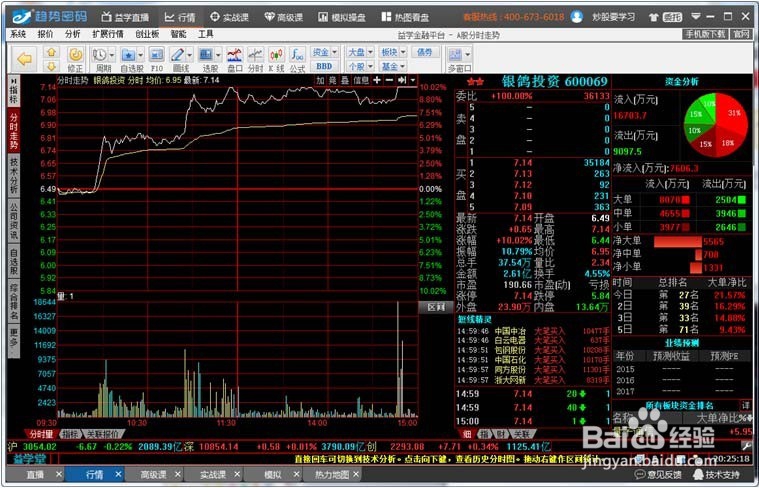Click the jump-to-end arrow icon above chart
This screenshot has width=759, height=488.
click(x=402, y=80)
